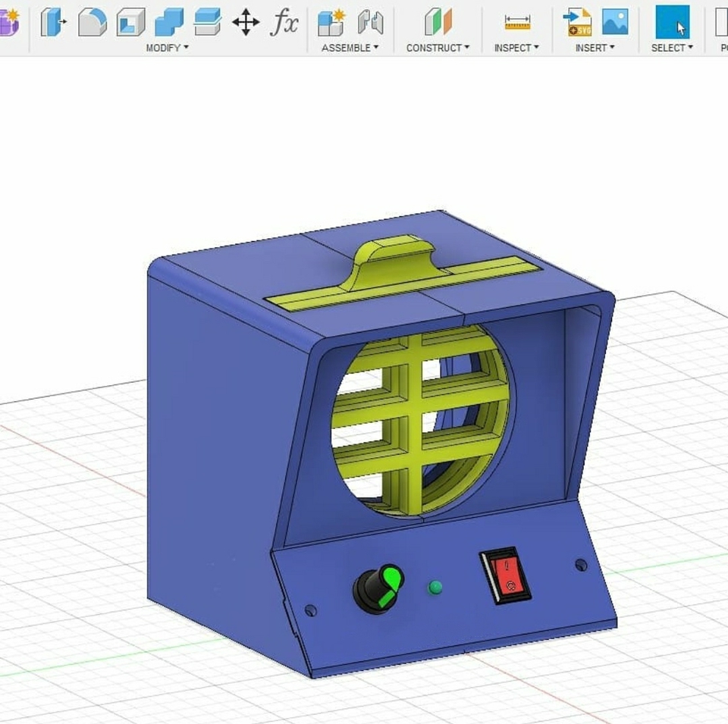Select the Offset Face tool icon

[x=207, y=22]
